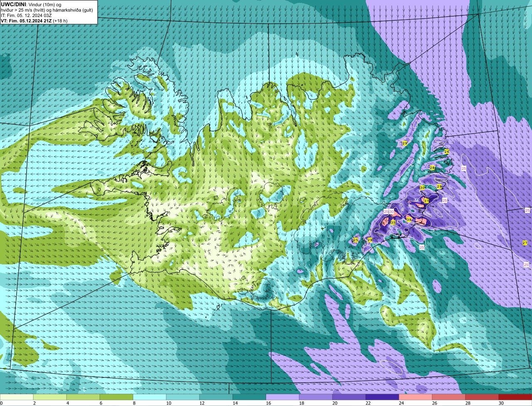Click the cyan 8–10 m/s legend swatch

click(150, 397)
